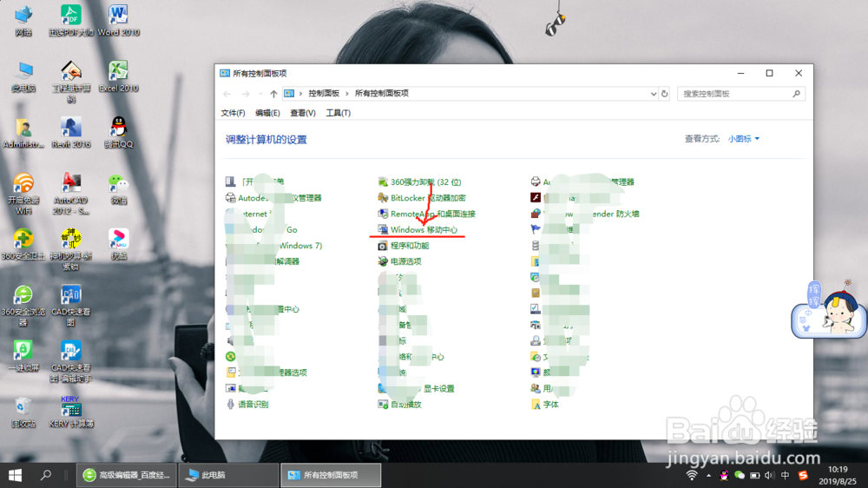Open the 编辑(E) menu
This screenshot has width=868, height=488.
tap(267, 113)
